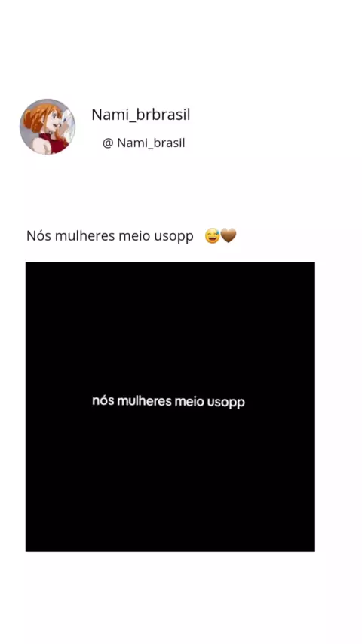Click the sweating laughing emoji

pyautogui.click(x=212, y=236)
